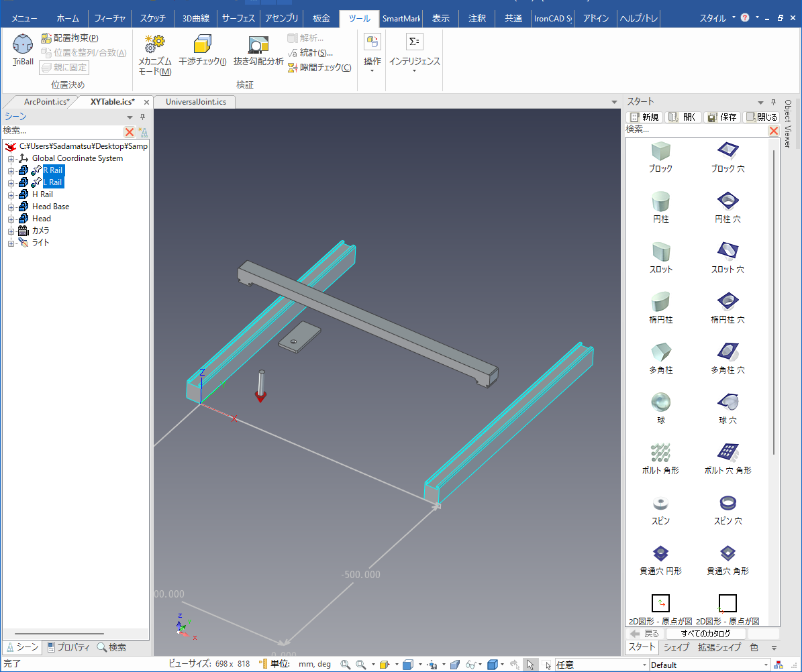Switch to UniversalJoint.ics document tab
Image resolution: width=802 pixels, height=672 pixels.
pyautogui.click(x=195, y=102)
